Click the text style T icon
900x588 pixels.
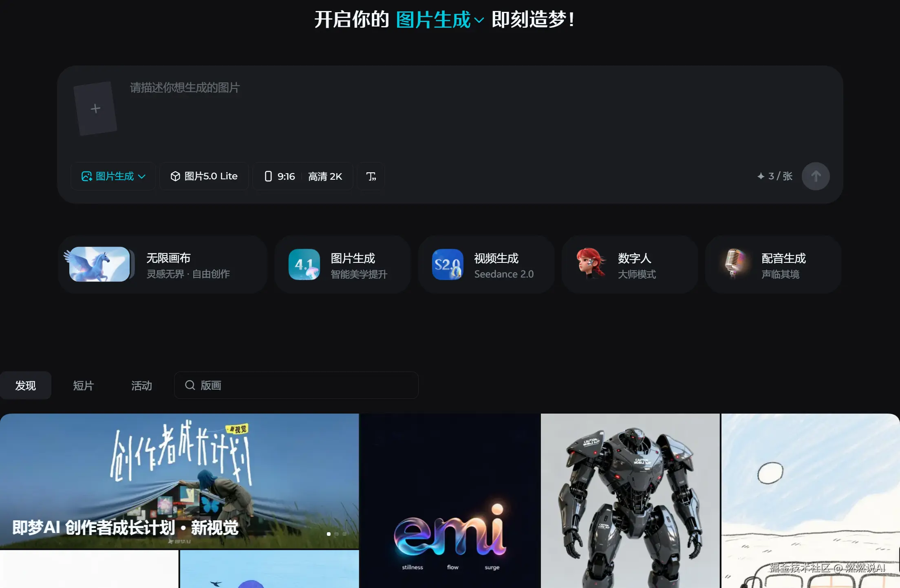pos(371,176)
